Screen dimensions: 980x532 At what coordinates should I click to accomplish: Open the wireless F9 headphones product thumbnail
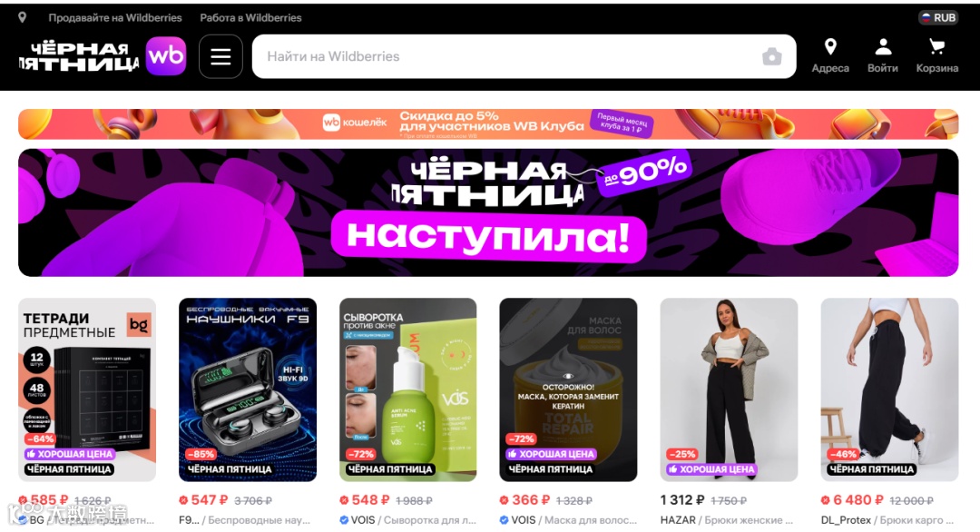[248, 389]
